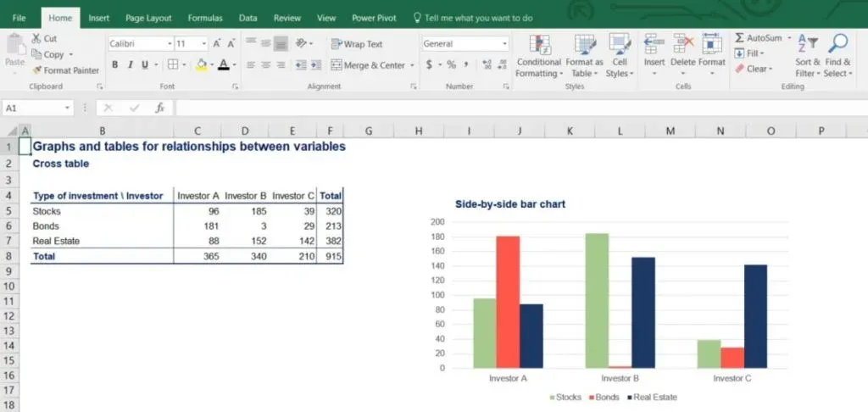Open the Name Box dropdown arrow
This screenshot has height=412, width=868.
point(68,109)
